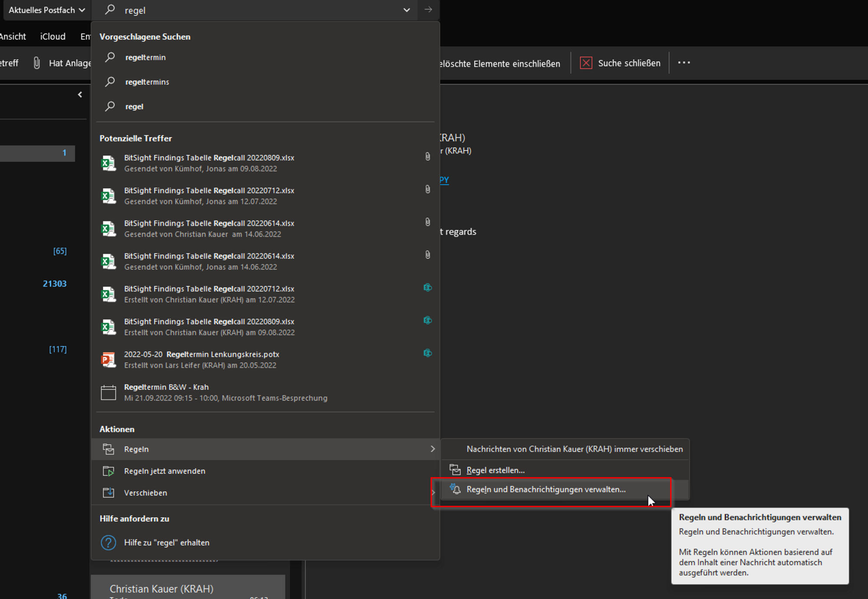868x599 pixels.
Task: Click the red X icon of Suche schließen
Action: click(586, 63)
